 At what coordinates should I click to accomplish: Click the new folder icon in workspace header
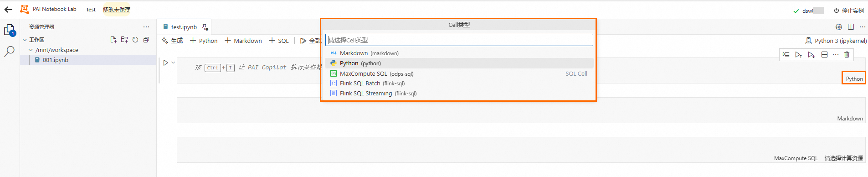(x=124, y=40)
